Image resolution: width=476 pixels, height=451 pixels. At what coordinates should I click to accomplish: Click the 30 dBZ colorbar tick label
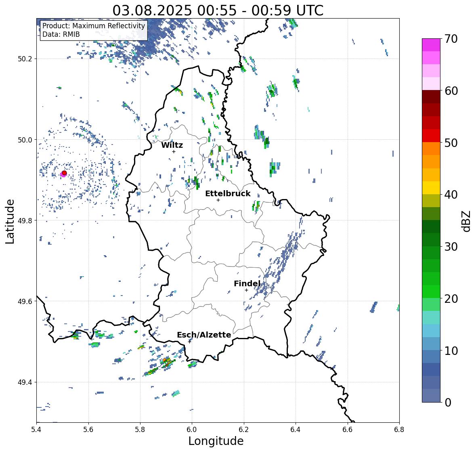click(x=451, y=246)
